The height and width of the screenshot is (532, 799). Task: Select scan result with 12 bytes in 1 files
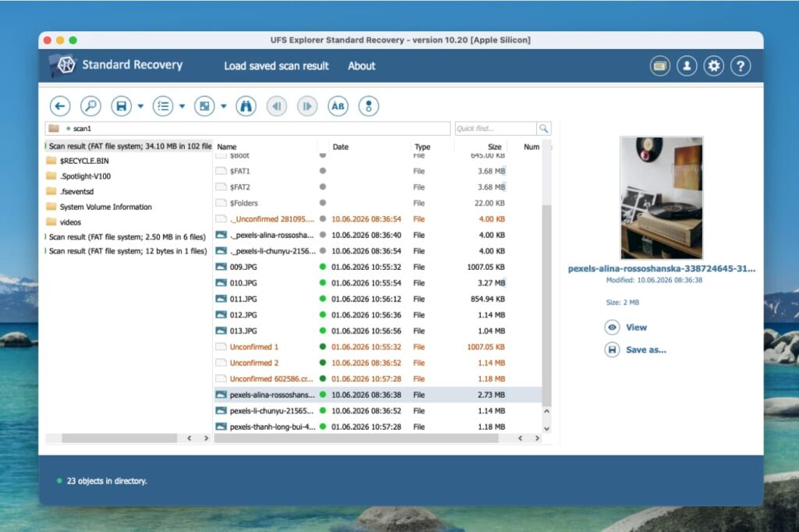click(x=127, y=251)
